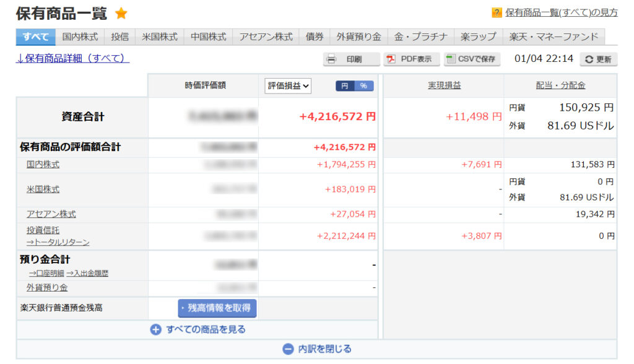Refresh data with the 更新 button
The image size is (634, 364).
point(598,59)
